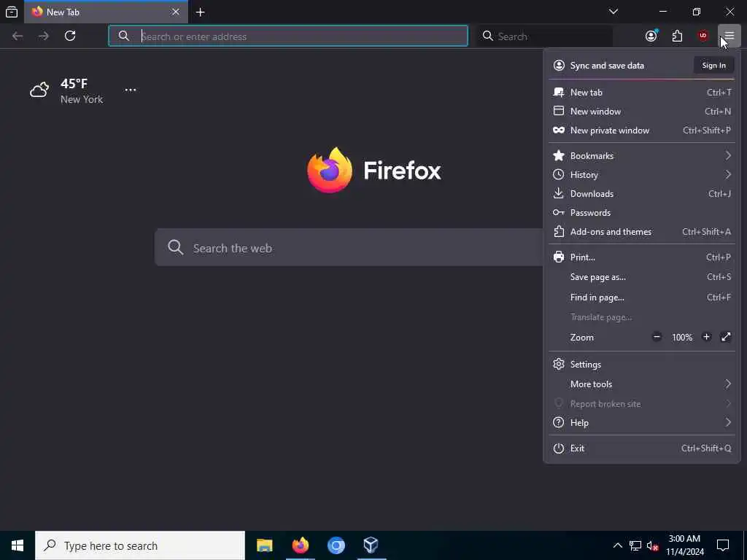Focus the Search or enter address bar

[288, 36]
